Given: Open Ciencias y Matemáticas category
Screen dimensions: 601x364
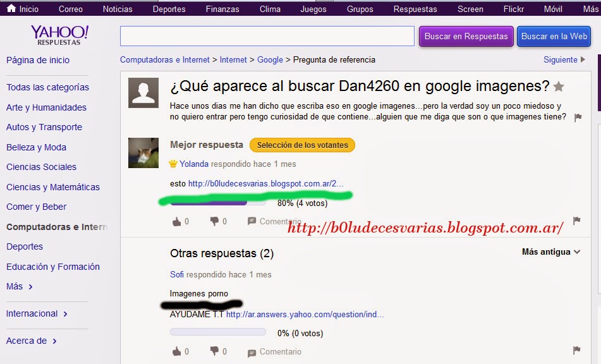Looking at the screenshot, I should [x=53, y=187].
